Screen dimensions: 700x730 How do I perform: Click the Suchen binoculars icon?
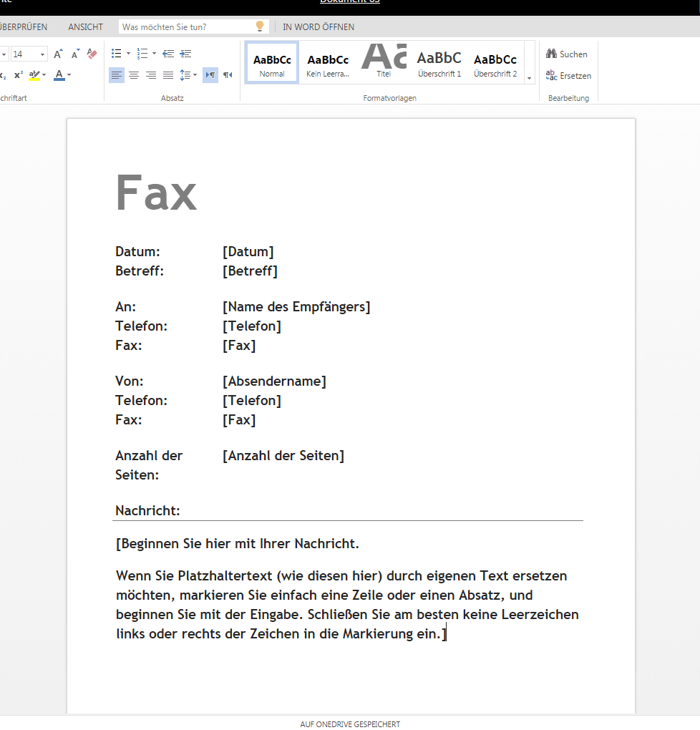(x=551, y=54)
